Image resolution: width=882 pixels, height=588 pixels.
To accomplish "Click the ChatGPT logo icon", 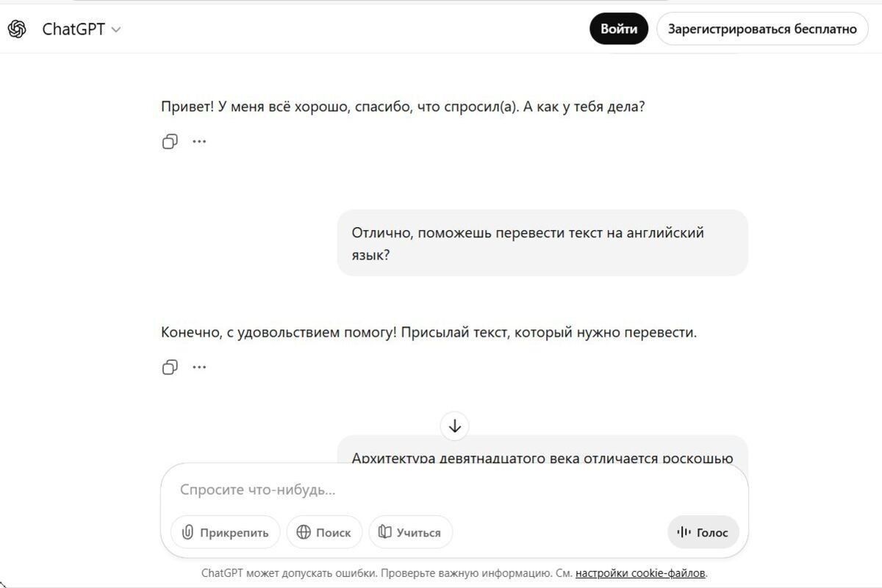I will pyautogui.click(x=16, y=29).
